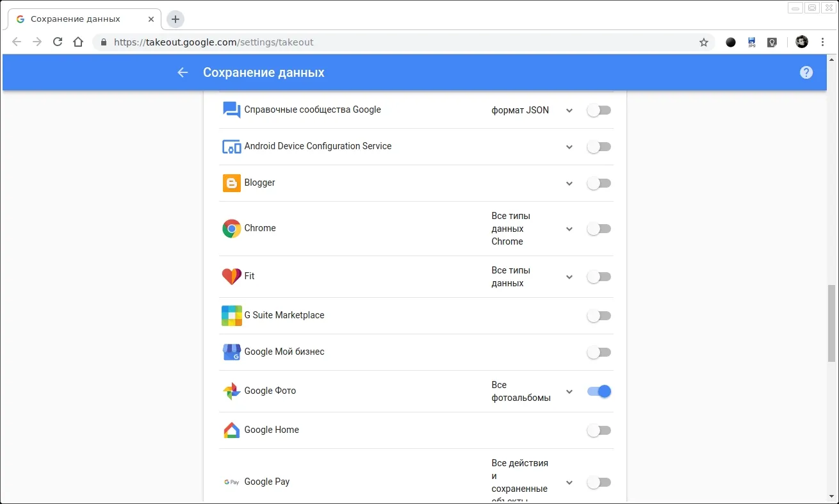The width and height of the screenshot is (839, 504).
Task: Go back with the header arrow
Action: pos(183,72)
